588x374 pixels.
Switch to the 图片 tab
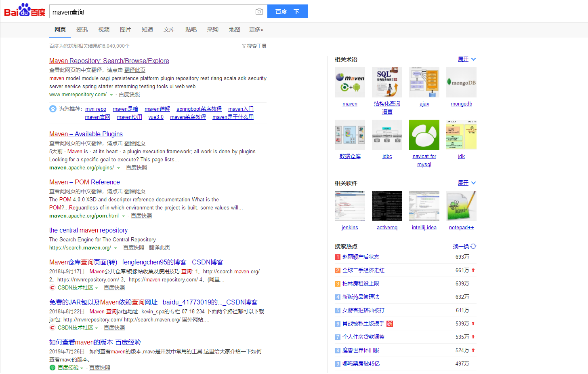click(126, 30)
